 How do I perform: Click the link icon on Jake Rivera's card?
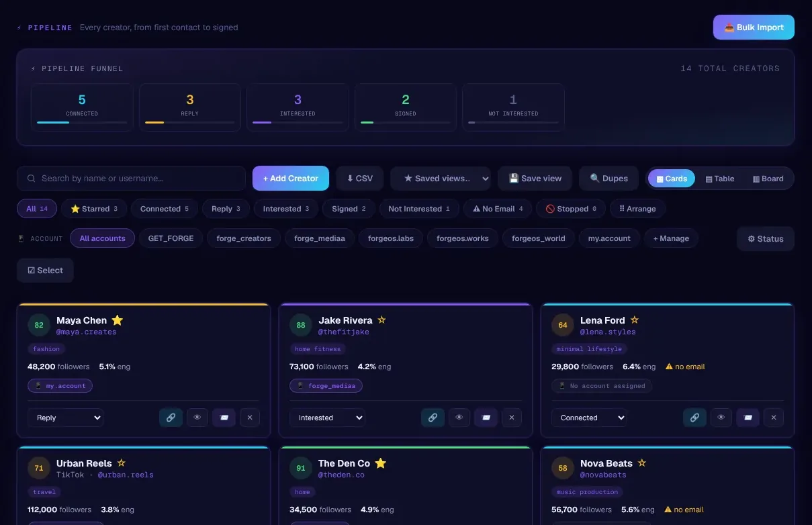(433, 418)
